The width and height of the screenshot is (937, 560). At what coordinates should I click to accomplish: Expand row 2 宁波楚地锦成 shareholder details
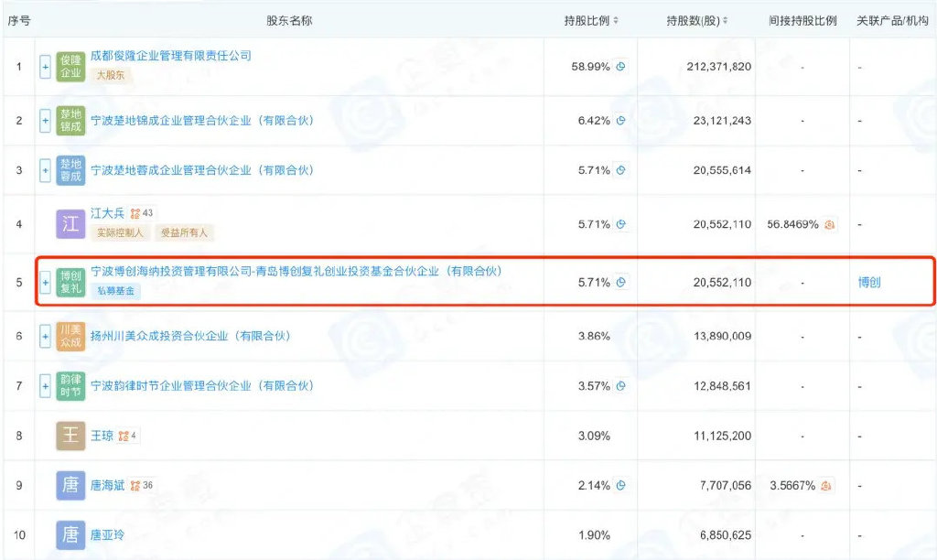click(45, 120)
